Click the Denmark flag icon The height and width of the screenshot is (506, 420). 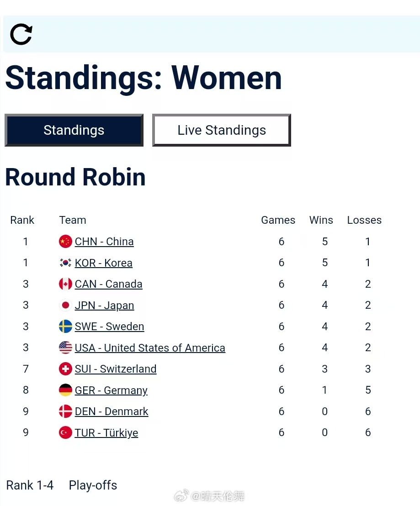pos(65,411)
